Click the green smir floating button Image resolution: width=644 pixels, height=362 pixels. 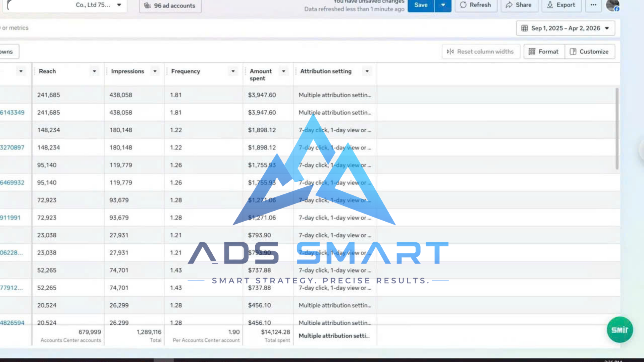point(620,330)
